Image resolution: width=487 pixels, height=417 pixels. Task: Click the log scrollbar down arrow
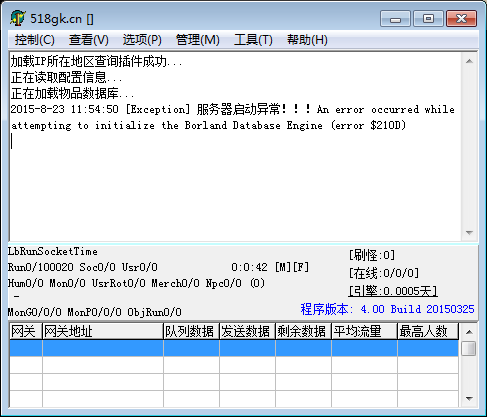tap(469, 232)
